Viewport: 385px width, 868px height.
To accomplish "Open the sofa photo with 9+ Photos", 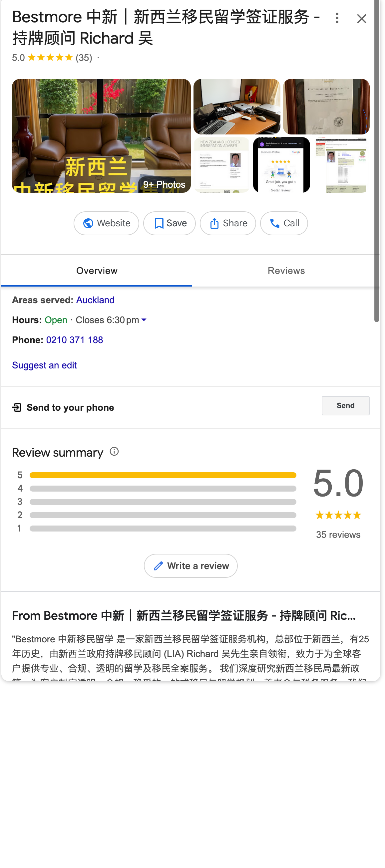I will 101,135.
